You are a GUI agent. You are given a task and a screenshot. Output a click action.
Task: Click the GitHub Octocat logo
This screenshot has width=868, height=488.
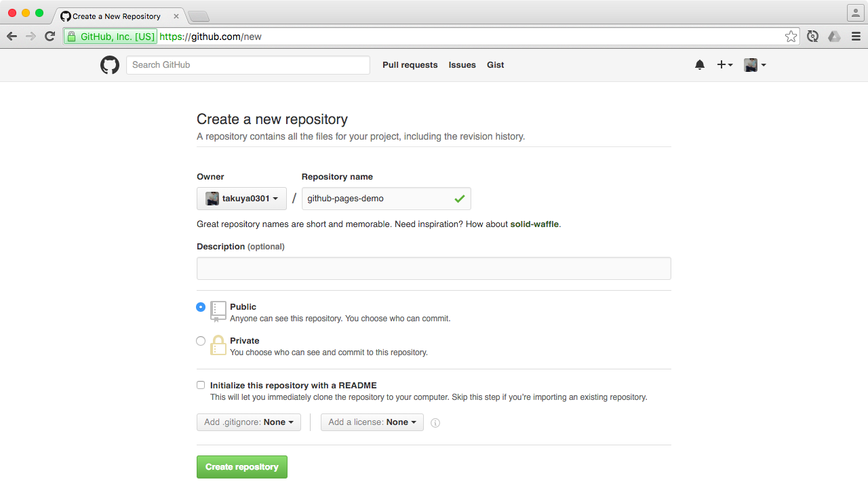[x=109, y=64]
